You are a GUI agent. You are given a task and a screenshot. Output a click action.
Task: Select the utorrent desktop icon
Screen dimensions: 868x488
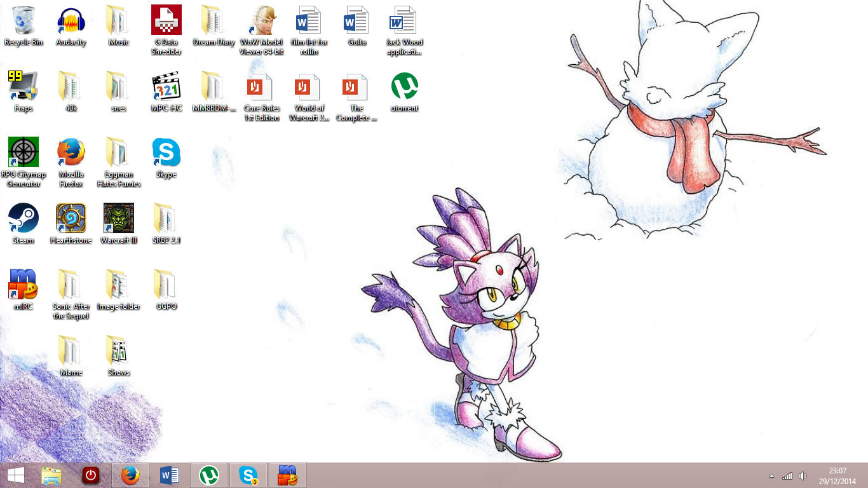click(x=404, y=92)
